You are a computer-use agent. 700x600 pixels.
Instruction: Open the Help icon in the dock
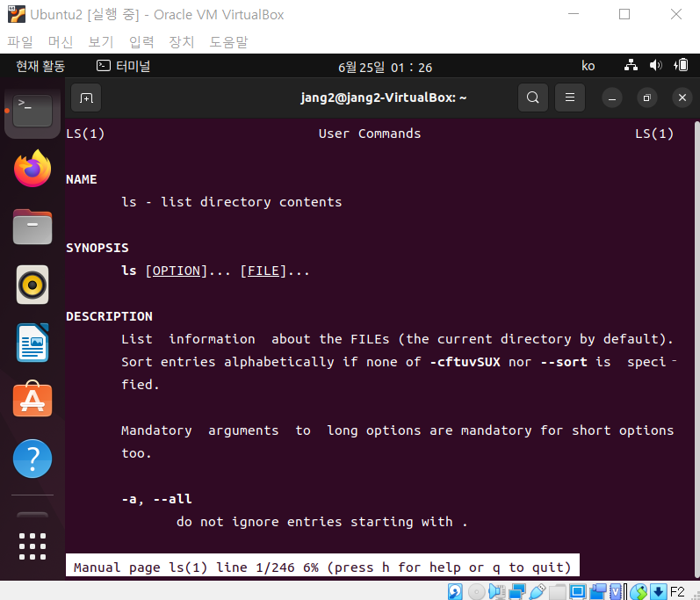[32, 459]
